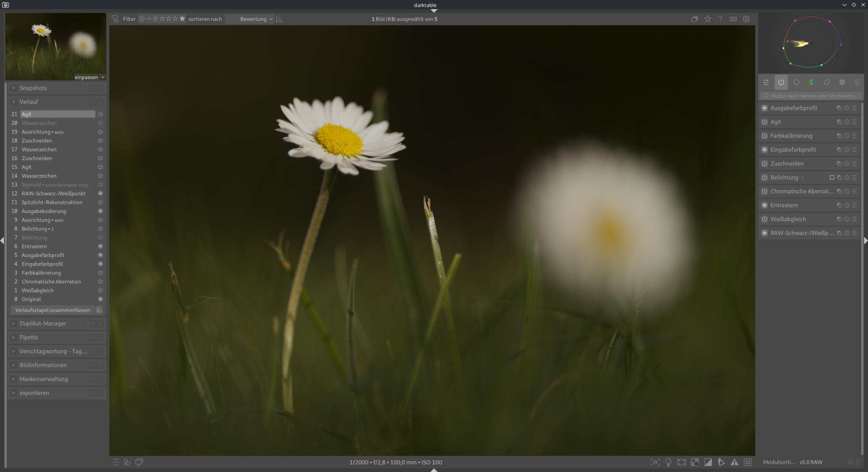Toggle the guides grid overlay icon
This screenshot has width=868, height=472.
tap(748, 462)
